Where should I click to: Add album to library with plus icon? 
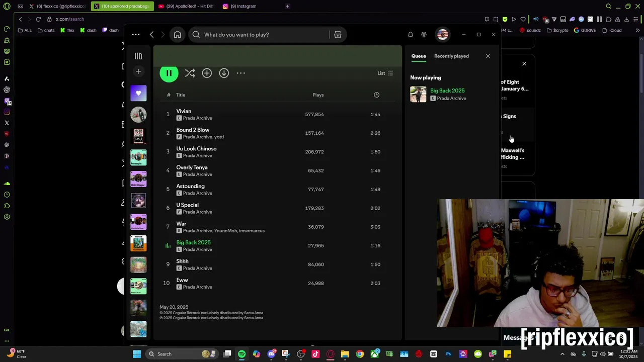[x=207, y=73]
